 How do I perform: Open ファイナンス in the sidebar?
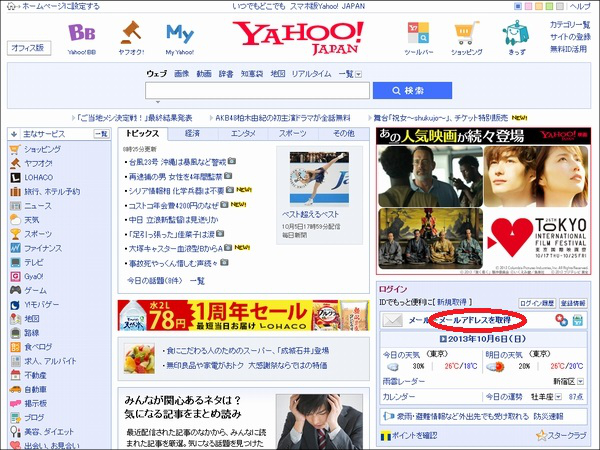[x=43, y=248]
